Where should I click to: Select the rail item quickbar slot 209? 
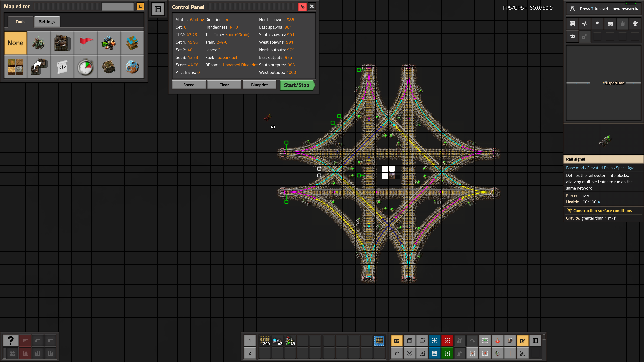[x=265, y=341]
